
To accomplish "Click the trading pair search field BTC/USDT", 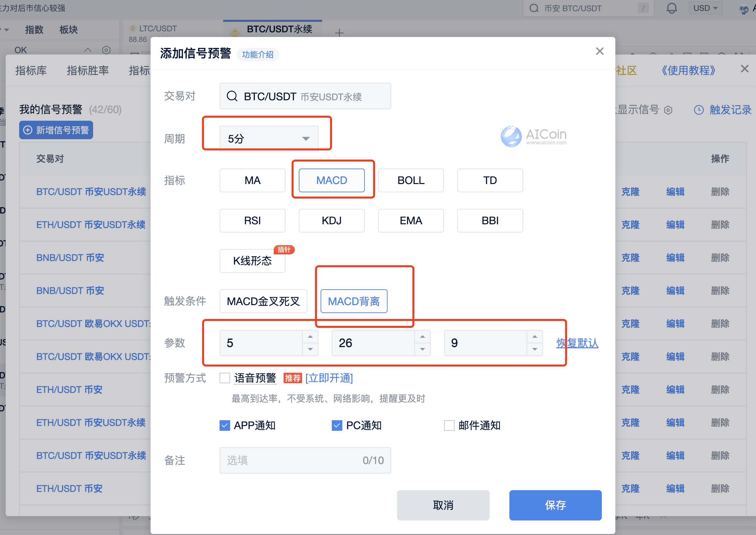I will 305,96.
